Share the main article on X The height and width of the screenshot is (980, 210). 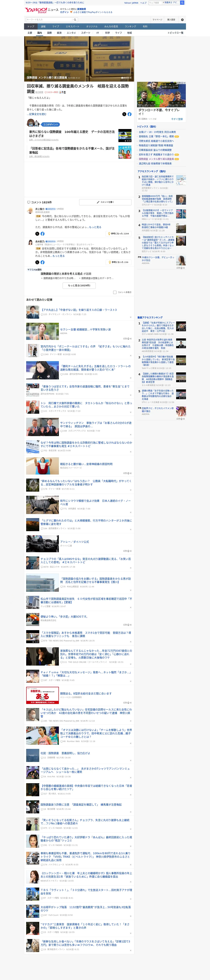point(124,114)
